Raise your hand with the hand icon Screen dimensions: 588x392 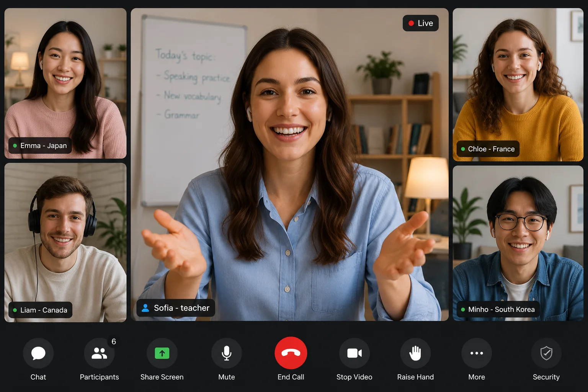pos(415,353)
